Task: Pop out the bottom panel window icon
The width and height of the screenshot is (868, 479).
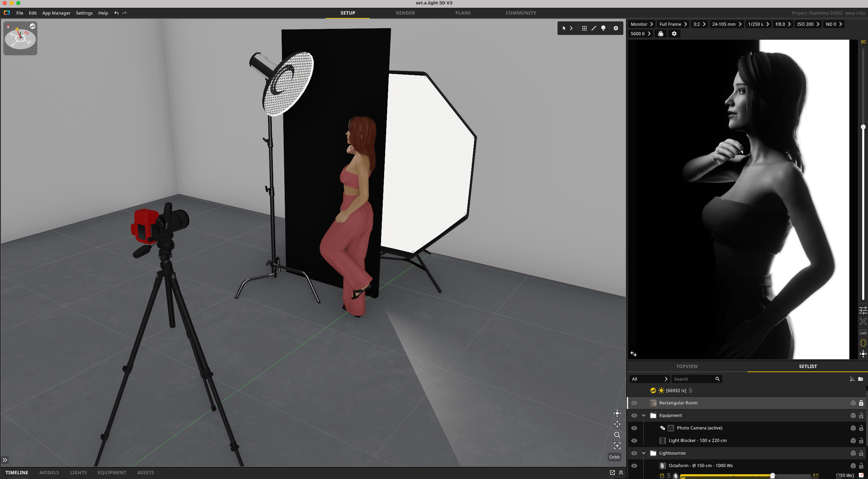Action: [x=612, y=473]
